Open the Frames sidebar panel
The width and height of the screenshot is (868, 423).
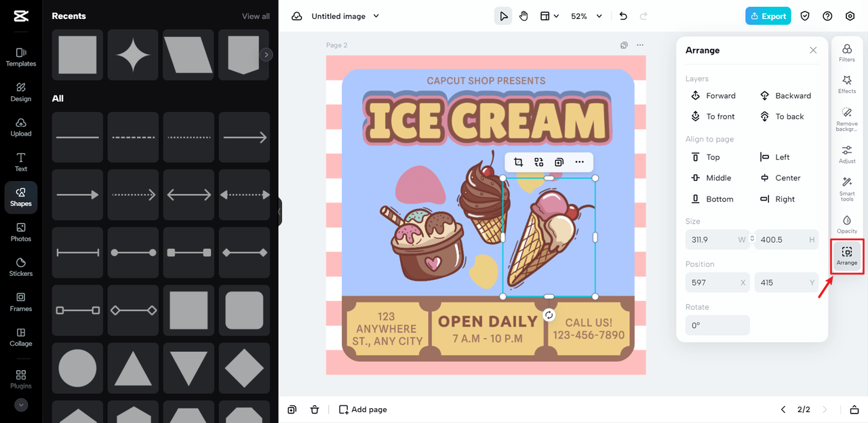[x=21, y=302]
